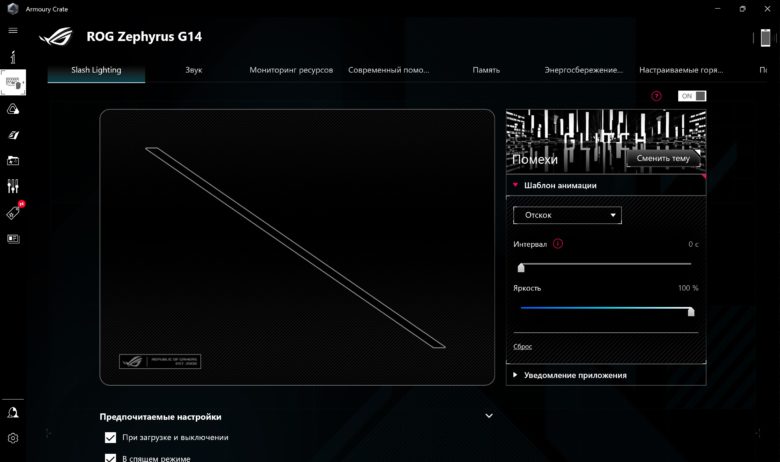Click the Интервал info icon
Viewport: 780px width, 462px height.
pos(558,244)
